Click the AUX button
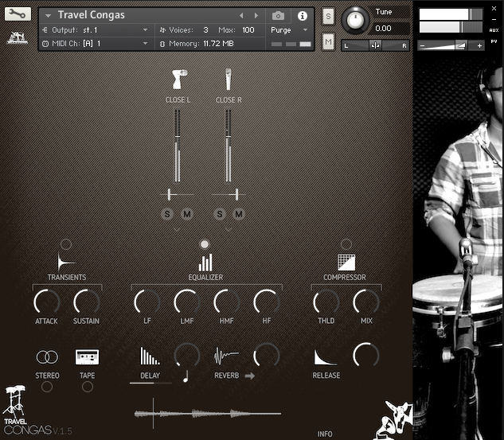Screen dimensions: 504x440 click(494, 30)
